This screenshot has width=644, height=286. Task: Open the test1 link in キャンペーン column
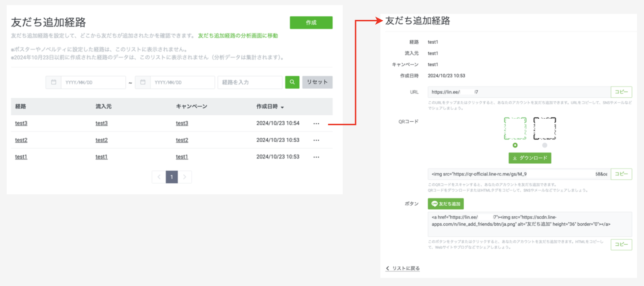[x=182, y=157]
